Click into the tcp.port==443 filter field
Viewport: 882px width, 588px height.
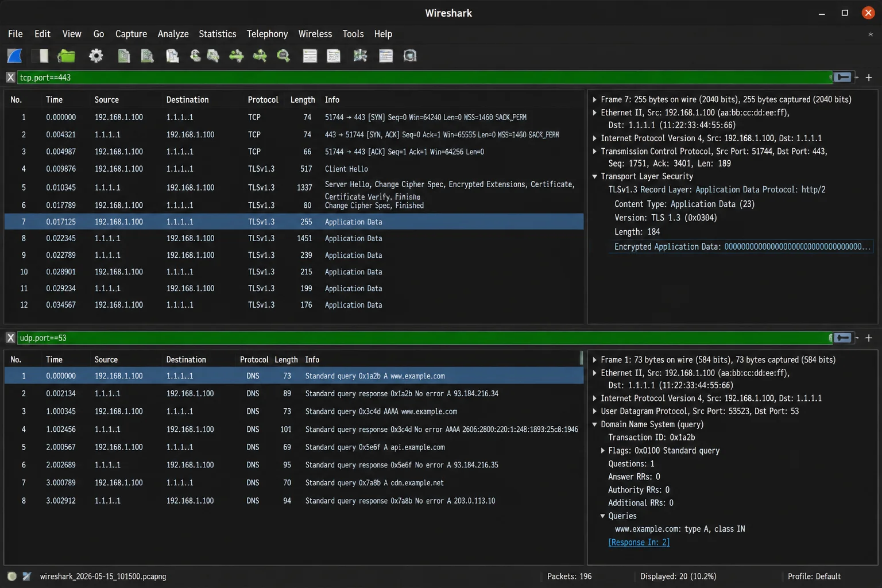424,78
